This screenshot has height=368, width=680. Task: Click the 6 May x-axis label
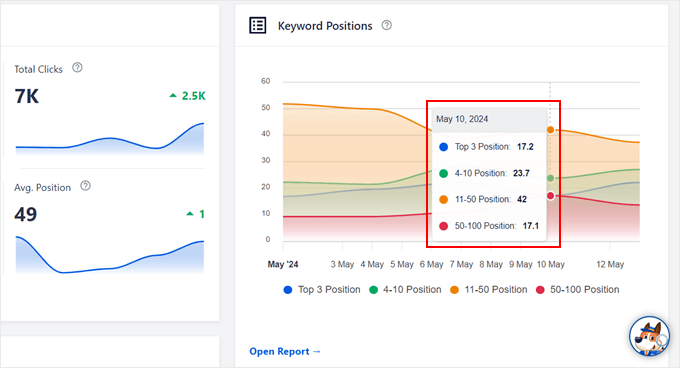click(x=432, y=264)
